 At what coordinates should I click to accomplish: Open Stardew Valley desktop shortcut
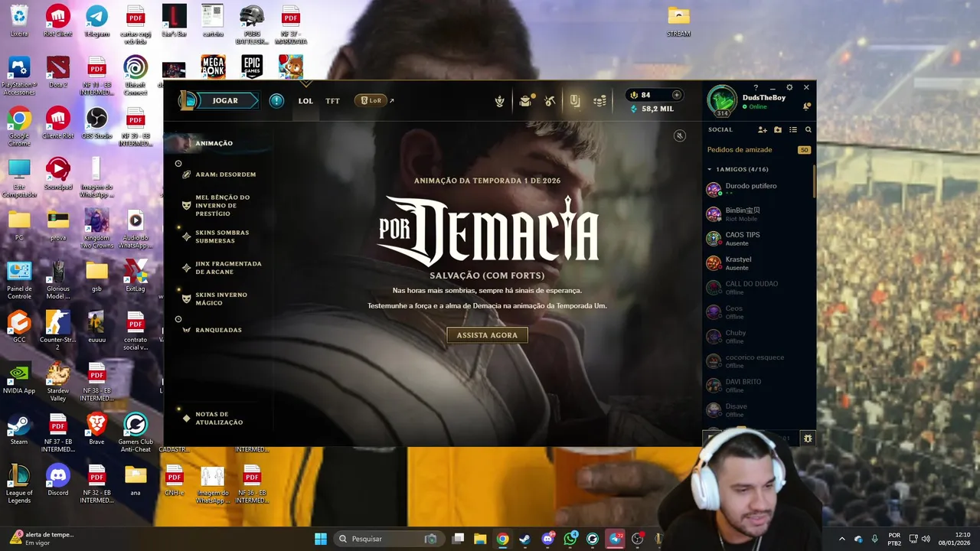(x=57, y=382)
